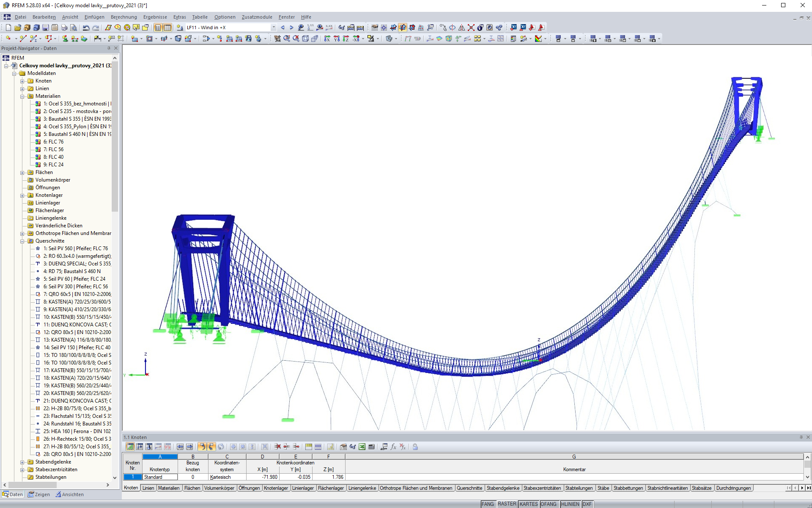Image resolution: width=812 pixels, height=508 pixels.
Task: Expand the Knoten tree node
Action: [x=22, y=81]
